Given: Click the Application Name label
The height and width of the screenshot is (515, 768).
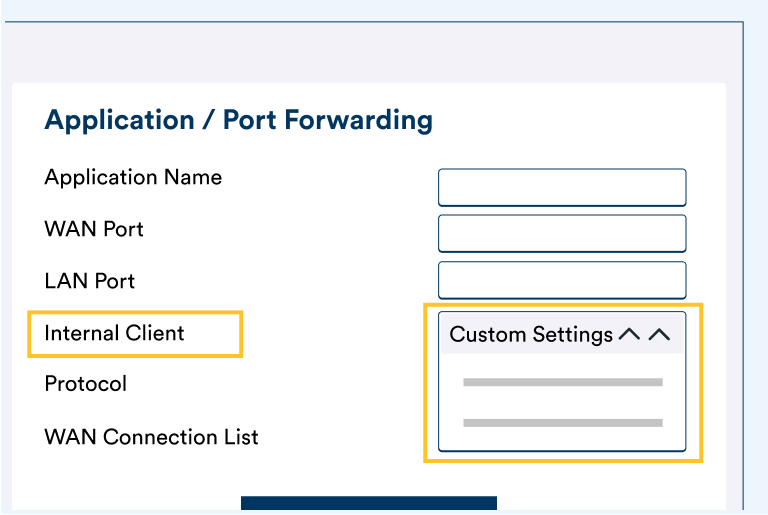Looking at the screenshot, I should [x=133, y=177].
